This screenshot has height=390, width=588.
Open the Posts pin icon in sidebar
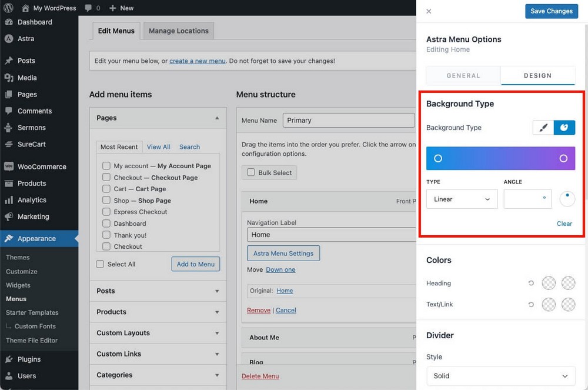[9, 61]
